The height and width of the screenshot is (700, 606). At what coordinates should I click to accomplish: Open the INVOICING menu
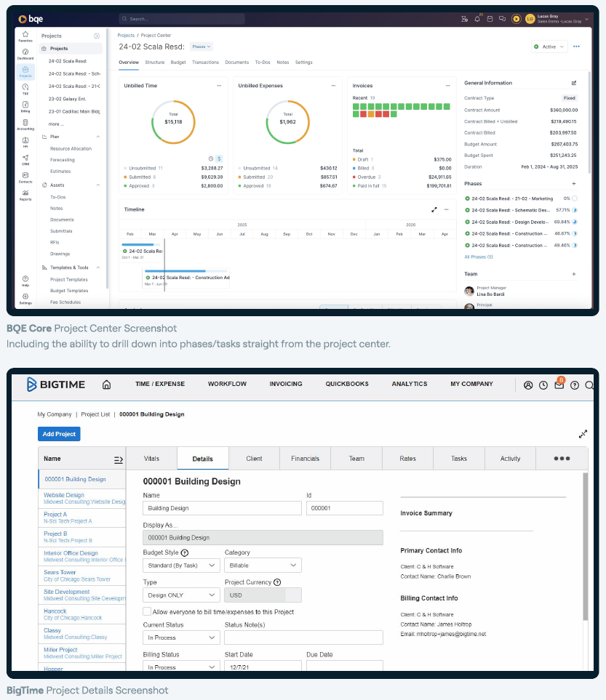286,384
